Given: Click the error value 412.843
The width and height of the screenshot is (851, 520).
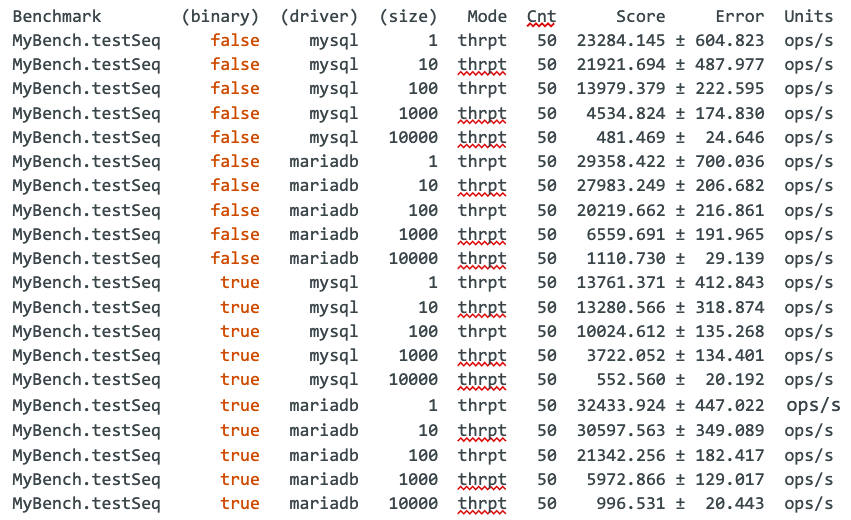Looking at the screenshot, I should point(729,283).
